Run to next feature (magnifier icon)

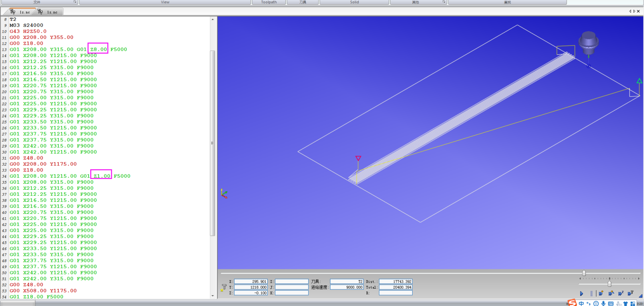pyautogui.click(x=611, y=294)
